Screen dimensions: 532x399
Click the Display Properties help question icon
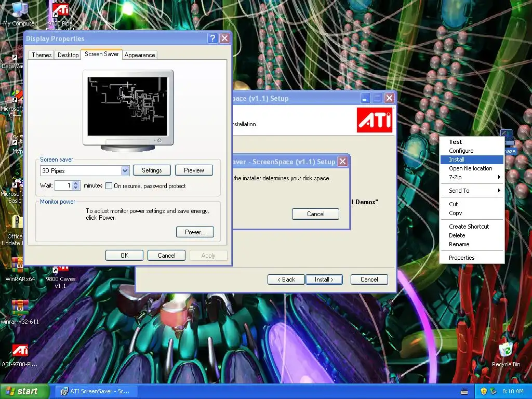(x=212, y=38)
